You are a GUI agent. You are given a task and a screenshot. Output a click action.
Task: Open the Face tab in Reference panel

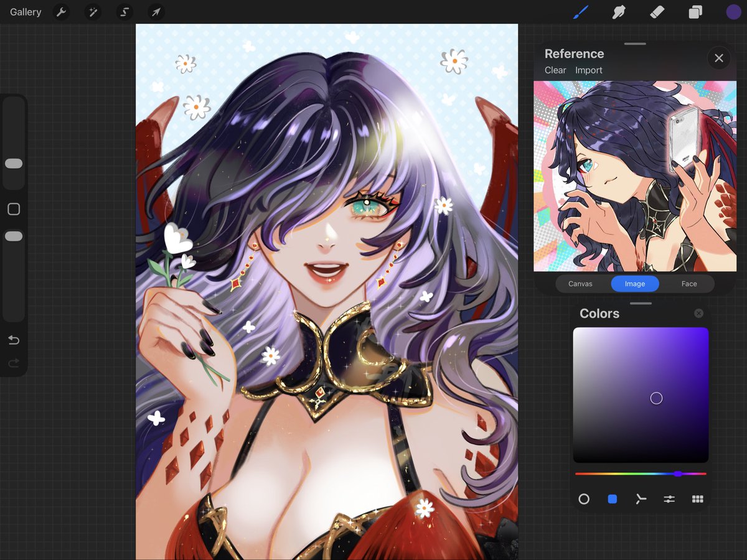pyautogui.click(x=688, y=284)
